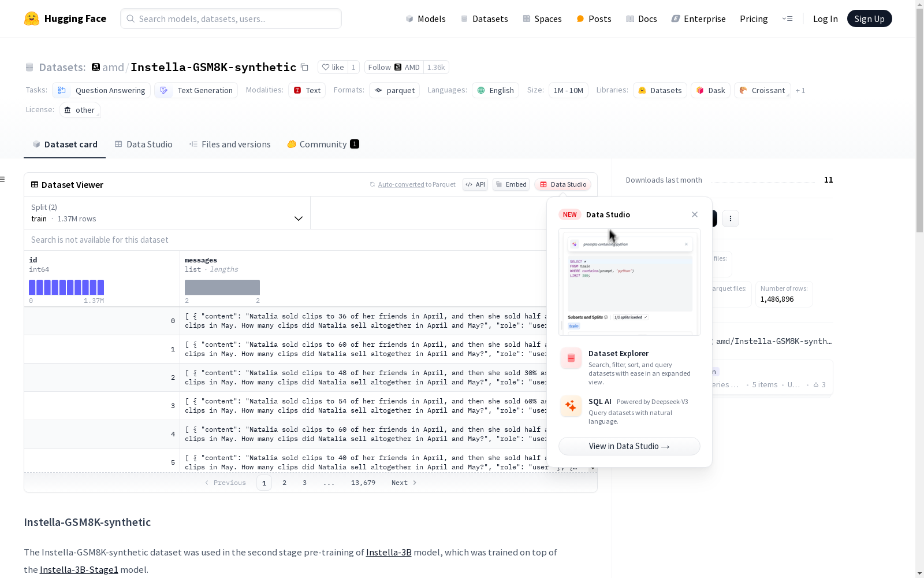
Task: Click the Datasets library tag
Action: 660,90
